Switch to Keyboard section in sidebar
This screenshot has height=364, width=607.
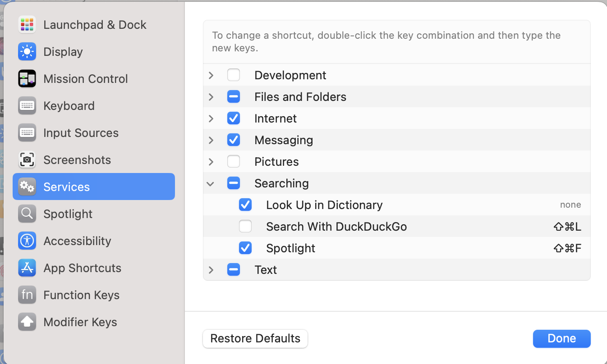pos(69,106)
